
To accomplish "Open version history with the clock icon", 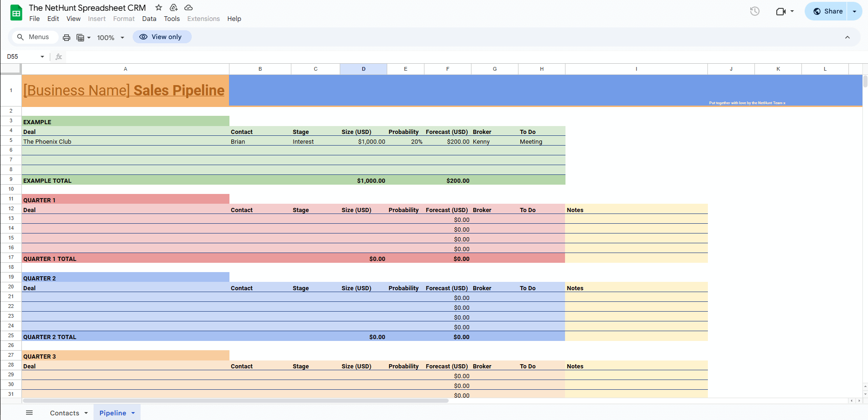I will point(754,11).
